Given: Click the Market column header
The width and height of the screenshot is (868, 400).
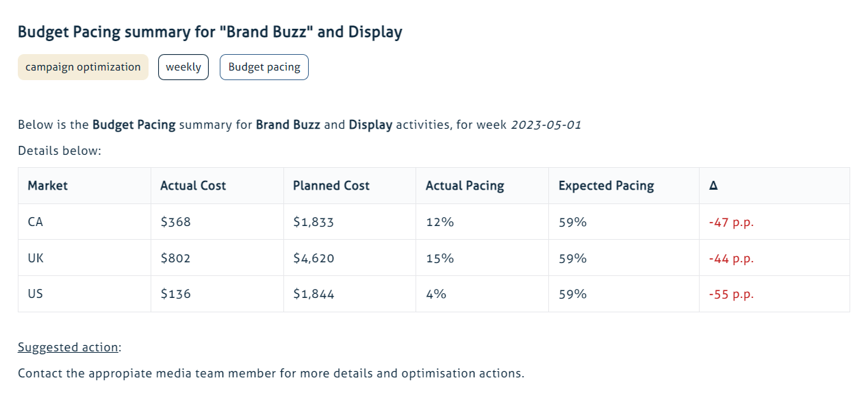Looking at the screenshot, I should tap(48, 186).
